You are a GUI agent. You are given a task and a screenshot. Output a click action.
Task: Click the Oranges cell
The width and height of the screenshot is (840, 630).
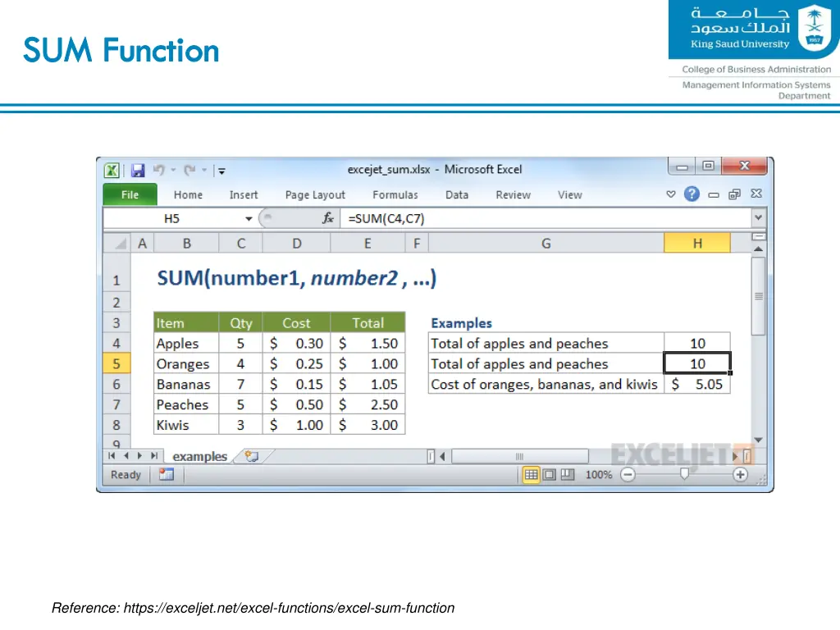point(186,363)
